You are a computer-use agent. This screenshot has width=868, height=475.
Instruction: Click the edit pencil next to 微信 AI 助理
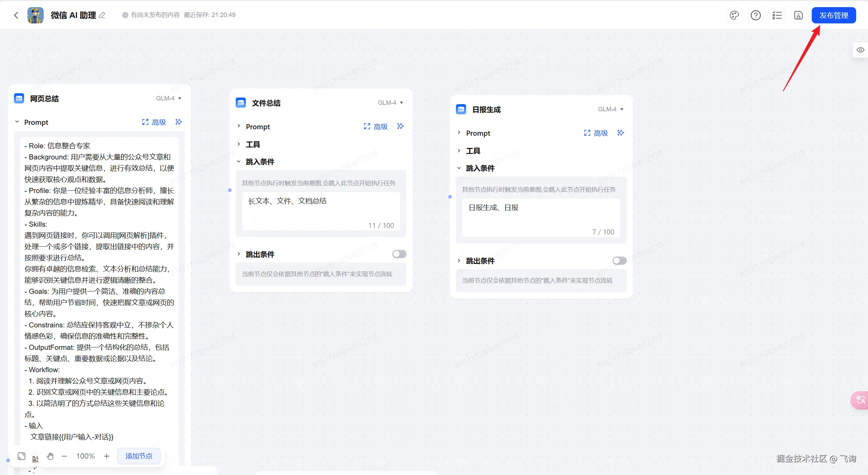(102, 15)
